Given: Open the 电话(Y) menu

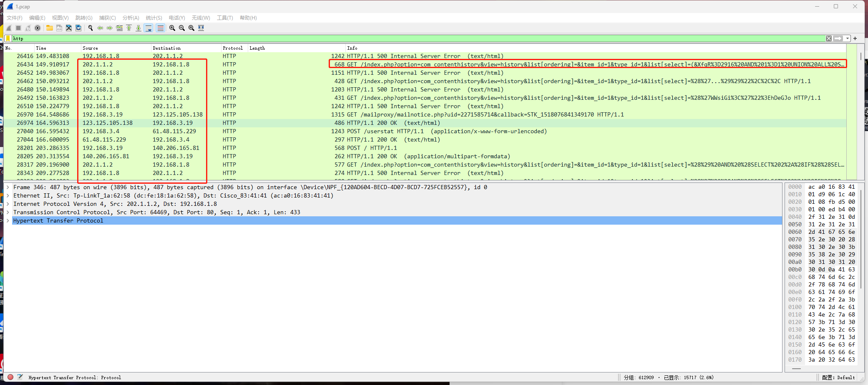Looking at the screenshot, I should [x=177, y=18].
